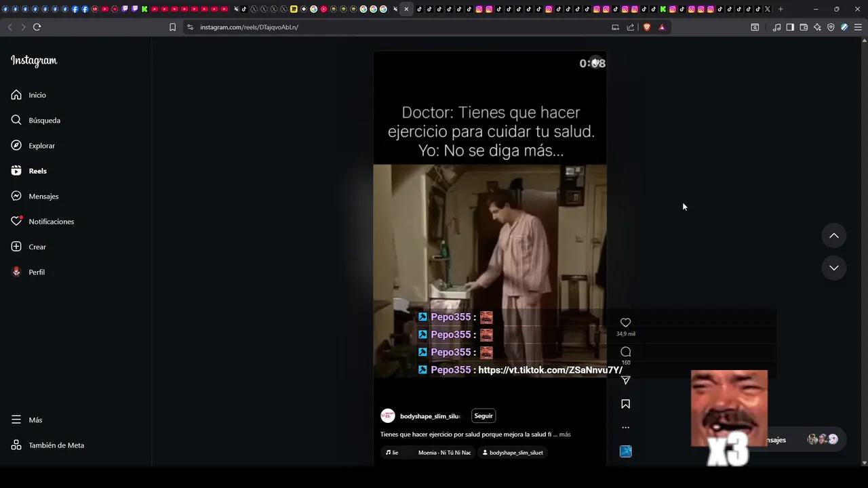This screenshot has width=868, height=488.
Task: Open Mensajes messenger icon
Action: [x=16, y=196]
